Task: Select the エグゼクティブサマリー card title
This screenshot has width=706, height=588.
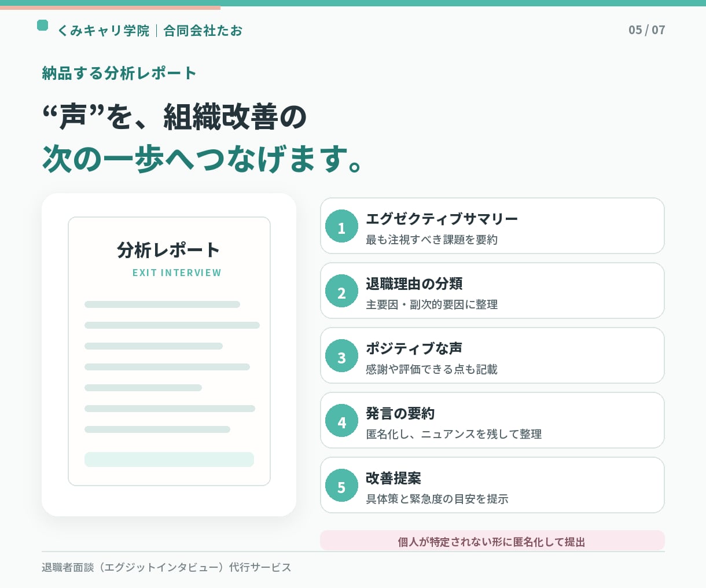Action: [442, 219]
